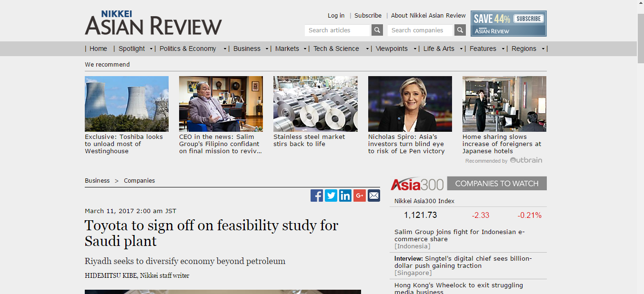Expand the Politics & Economy dropdown arrow
Image resolution: width=644 pixels, height=294 pixels.
225,49
